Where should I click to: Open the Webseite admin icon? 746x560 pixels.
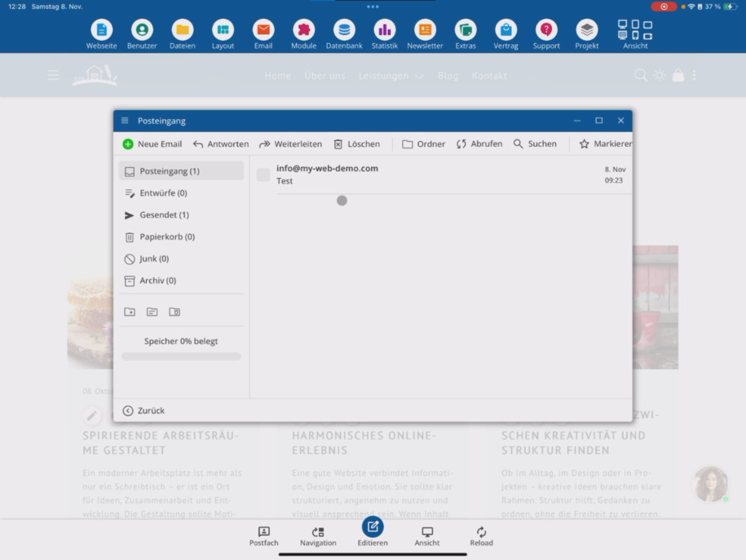(101, 30)
